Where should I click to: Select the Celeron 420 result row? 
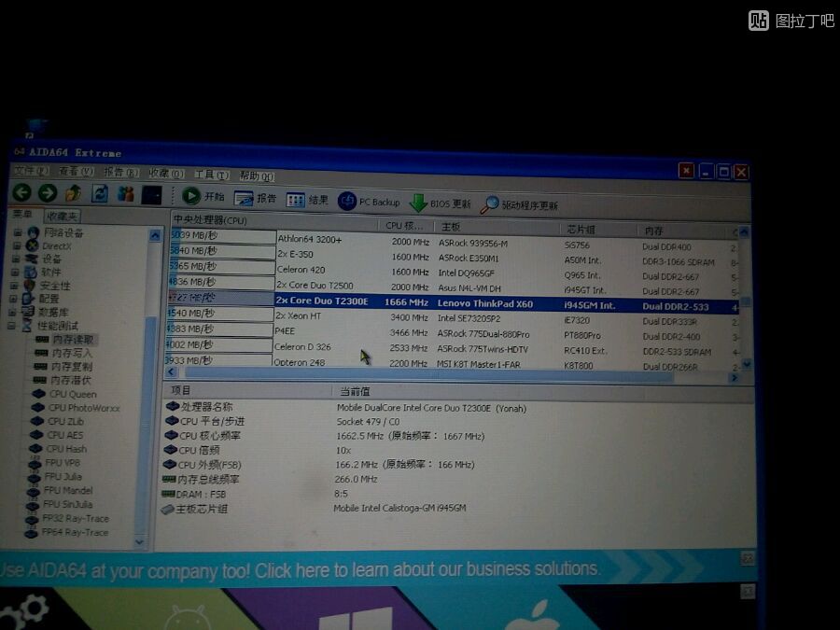pyautogui.click(x=454, y=271)
